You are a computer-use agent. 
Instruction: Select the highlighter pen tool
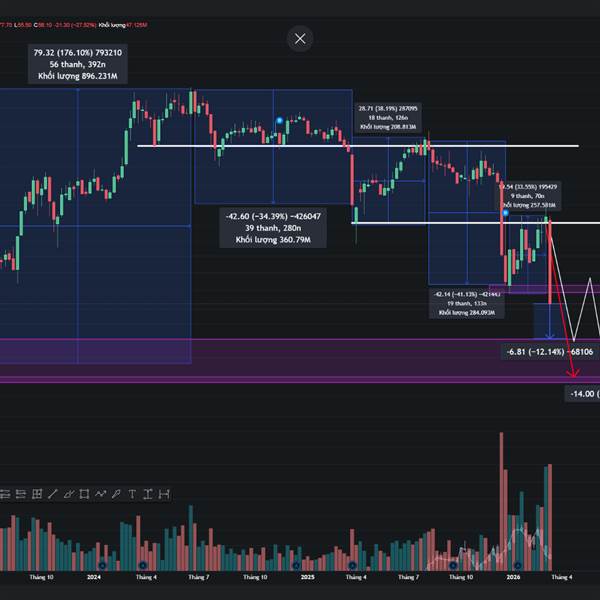tap(116, 494)
